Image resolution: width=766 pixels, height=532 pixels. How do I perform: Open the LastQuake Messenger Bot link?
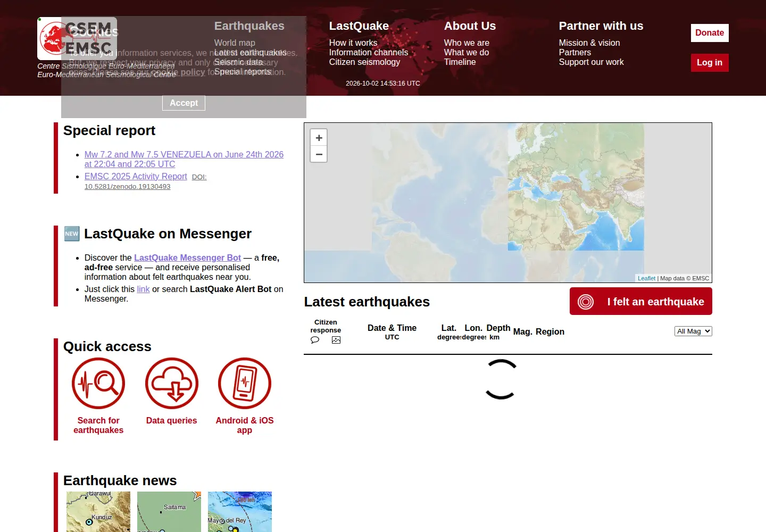click(187, 257)
